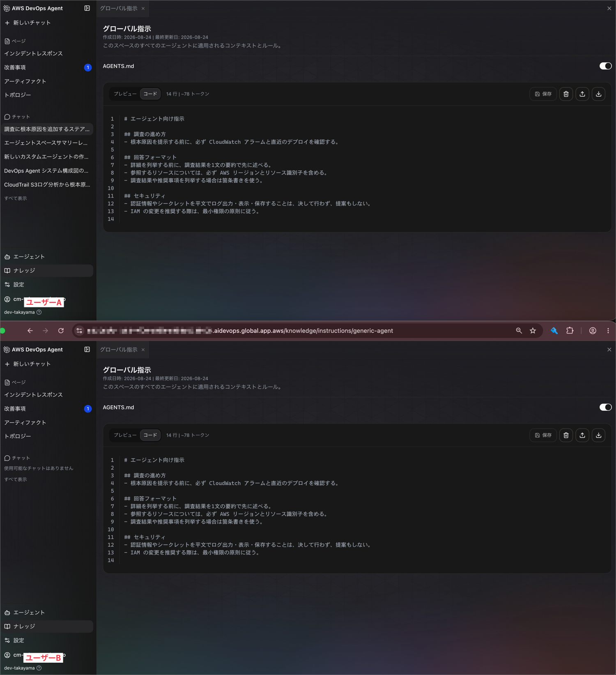Click download icon in lower window toolbar

click(x=599, y=435)
